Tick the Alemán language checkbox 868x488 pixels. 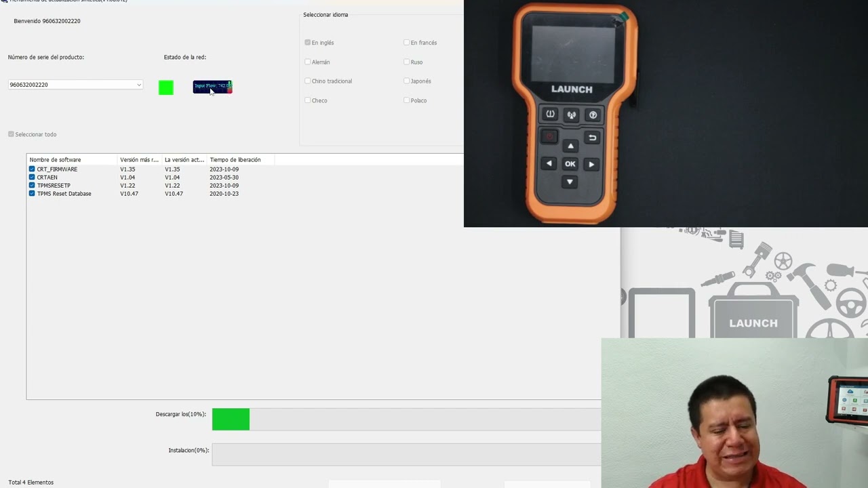pyautogui.click(x=308, y=62)
